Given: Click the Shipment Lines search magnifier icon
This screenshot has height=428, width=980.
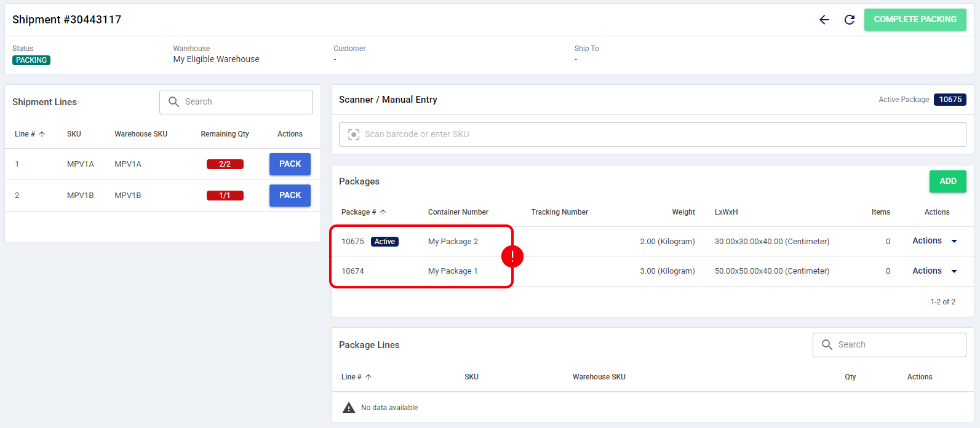Looking at the screenshot, I should 173,102.
